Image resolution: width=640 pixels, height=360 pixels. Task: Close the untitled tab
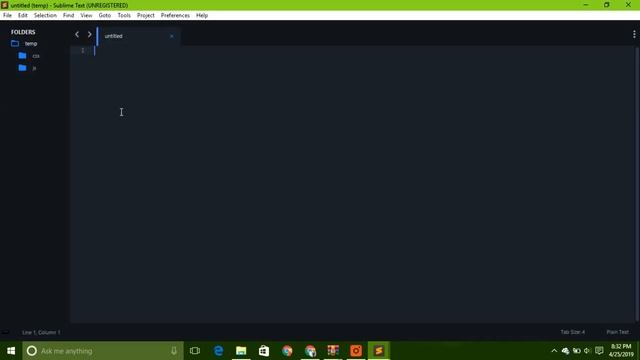tap(171, 36)
